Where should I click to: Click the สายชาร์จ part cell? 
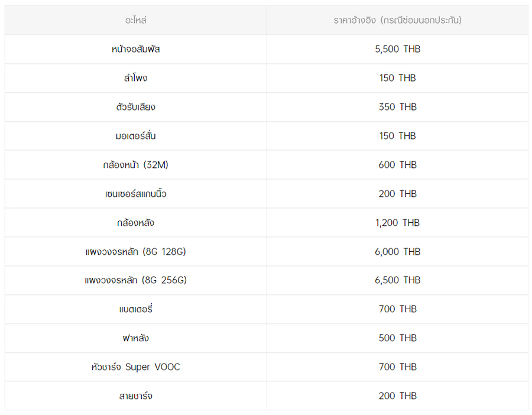point(135,396)
